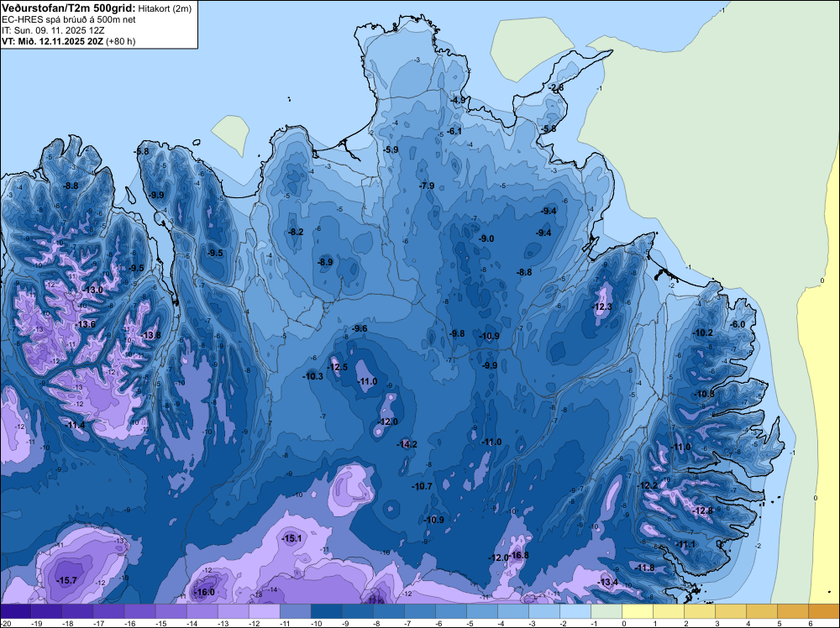Click the legend swatch between -11 and -10

(x=296, y=611)
